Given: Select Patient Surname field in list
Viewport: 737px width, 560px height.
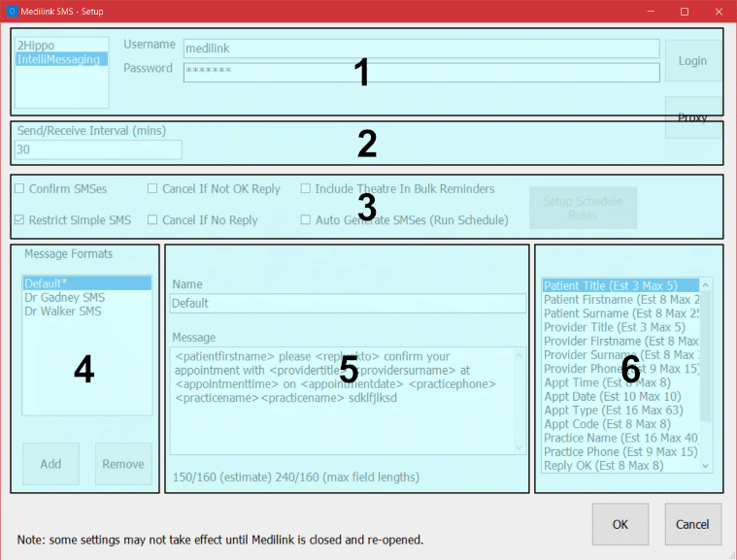Looking at the screenshot, I should (620, 313).
